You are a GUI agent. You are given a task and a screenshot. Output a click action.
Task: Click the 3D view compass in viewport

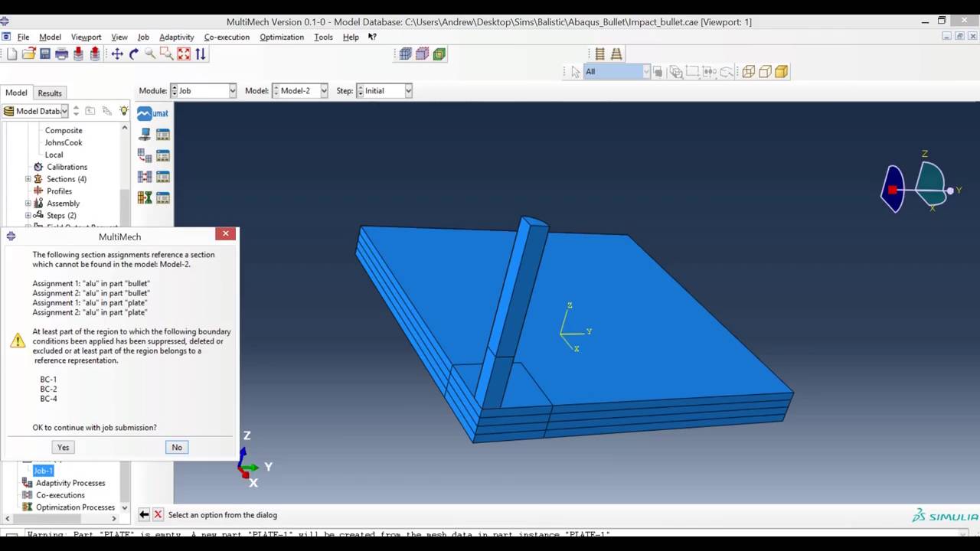click(x=921, y=184)
